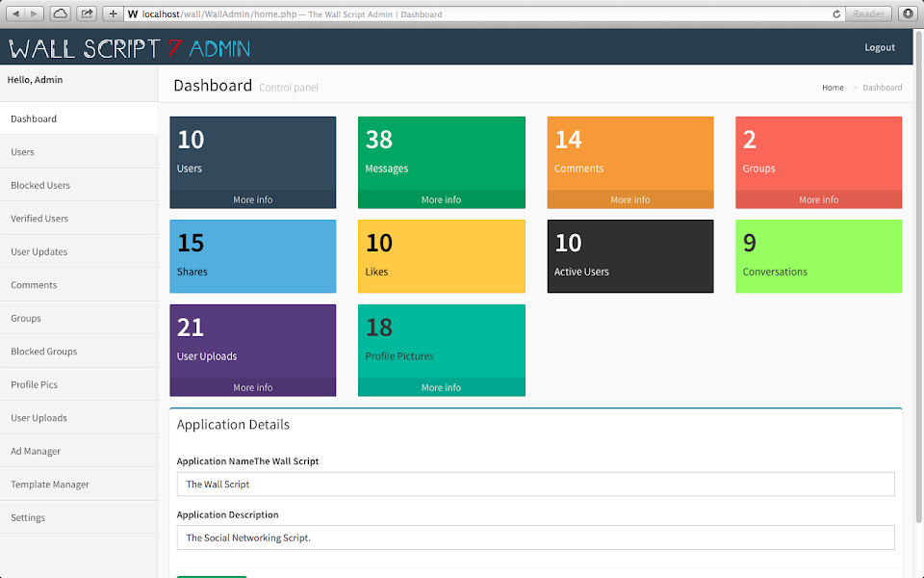This screenshot has height=578, width=924.
Task: Click More info on the Profile Pictures card
Action: [x=442, y=387]
